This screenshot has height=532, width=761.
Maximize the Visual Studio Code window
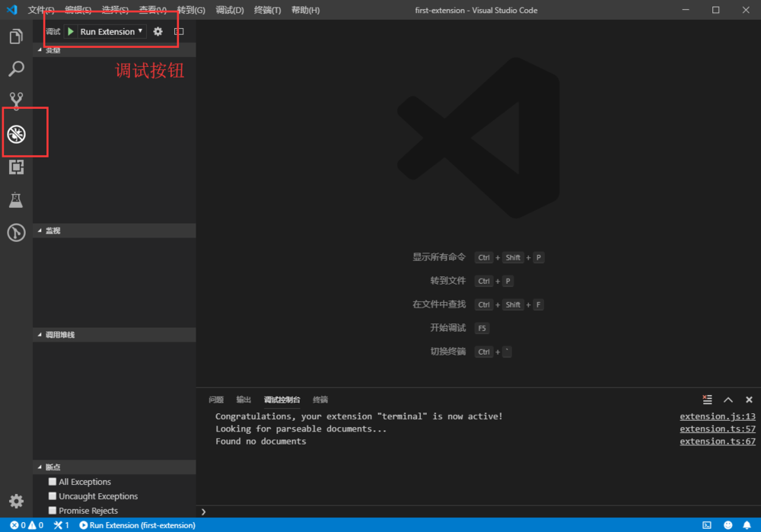[x=715, y=10]
